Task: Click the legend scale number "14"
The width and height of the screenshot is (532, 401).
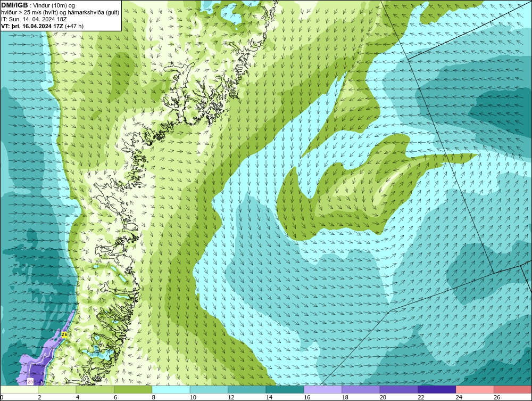Action: [x=269, y=397]
